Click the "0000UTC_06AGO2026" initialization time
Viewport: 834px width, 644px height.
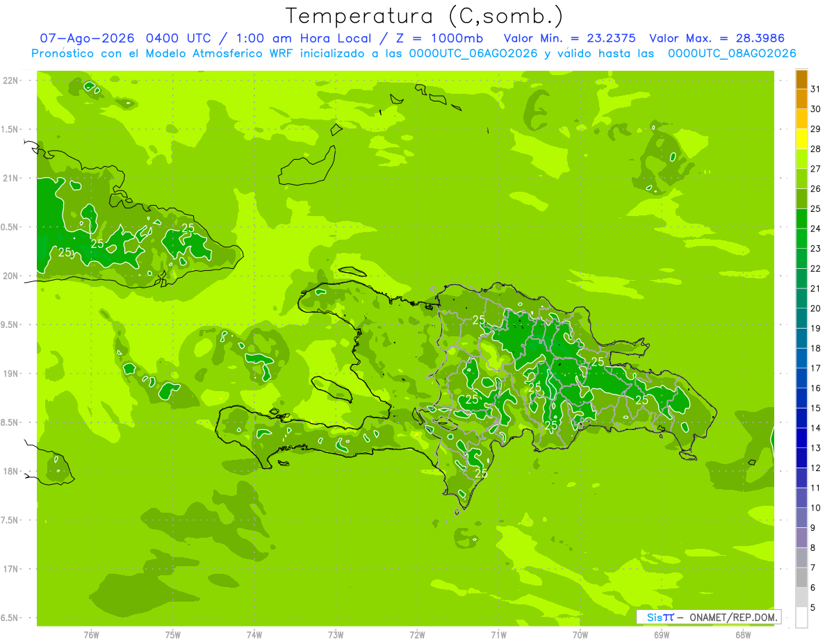coord(473,53)
